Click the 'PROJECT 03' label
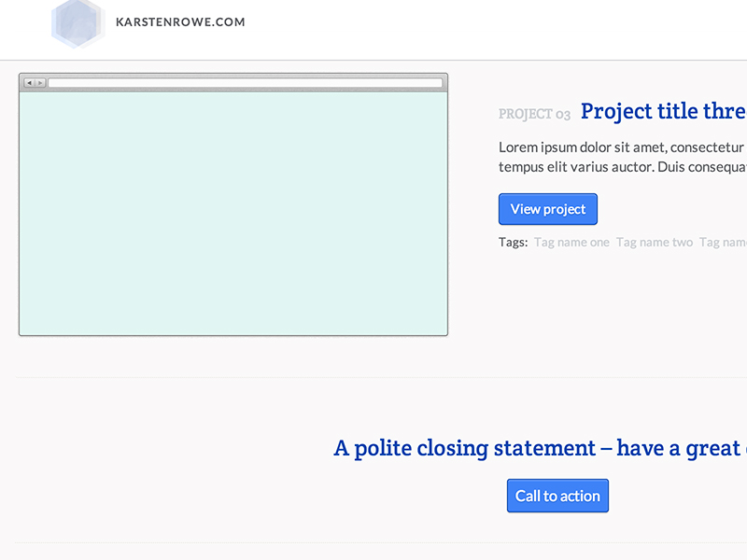The width and height of the screenshot is (747, 560). click(x=534, y=114)
